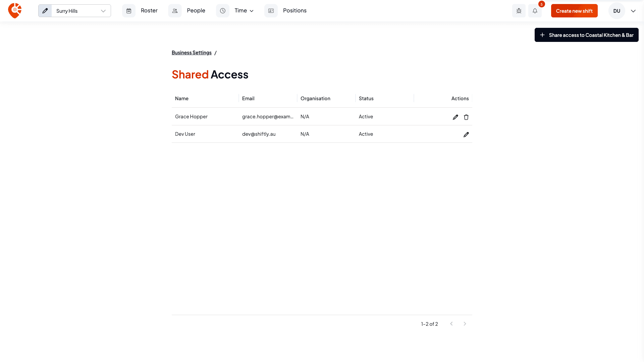Edit Dev User's access
Image resolution: width=644 pixels, height=362 pixels.
pos(466,134)
